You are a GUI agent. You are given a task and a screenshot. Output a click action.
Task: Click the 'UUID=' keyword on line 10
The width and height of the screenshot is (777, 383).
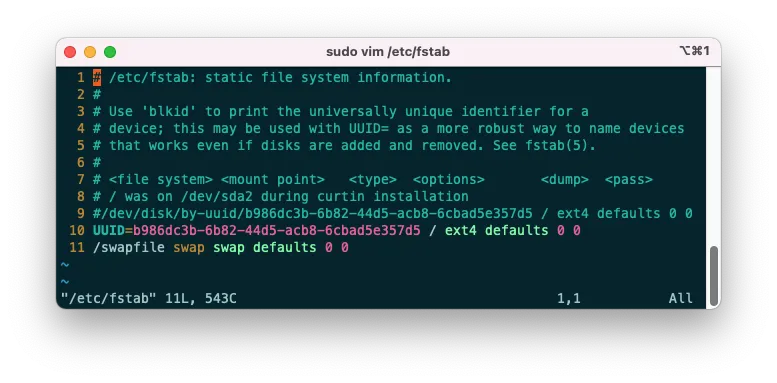click(x=112, y=230)
